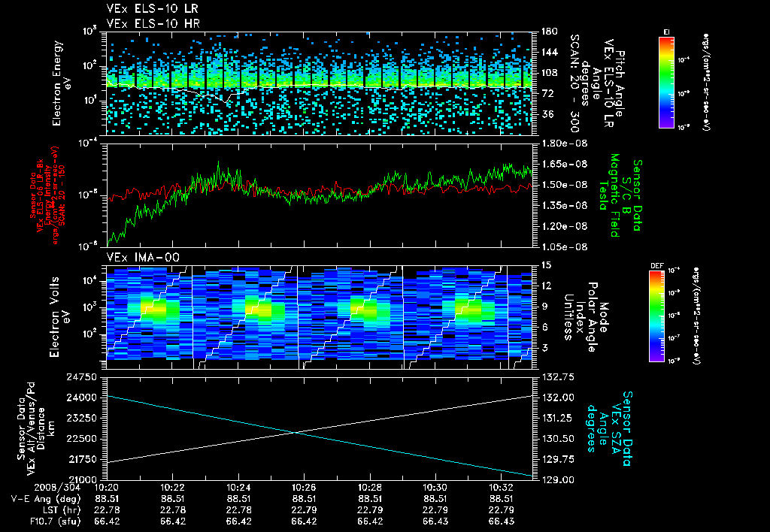Click the 22500 distance axis tick value

81,439
